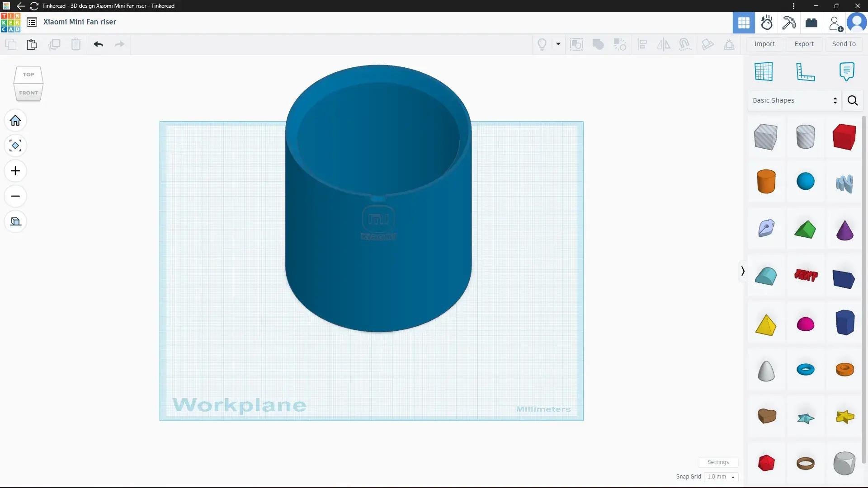The width and height of the screenshot is (868, 488).
Task: Select the brown Heart shape
Action: coord(767,416)
